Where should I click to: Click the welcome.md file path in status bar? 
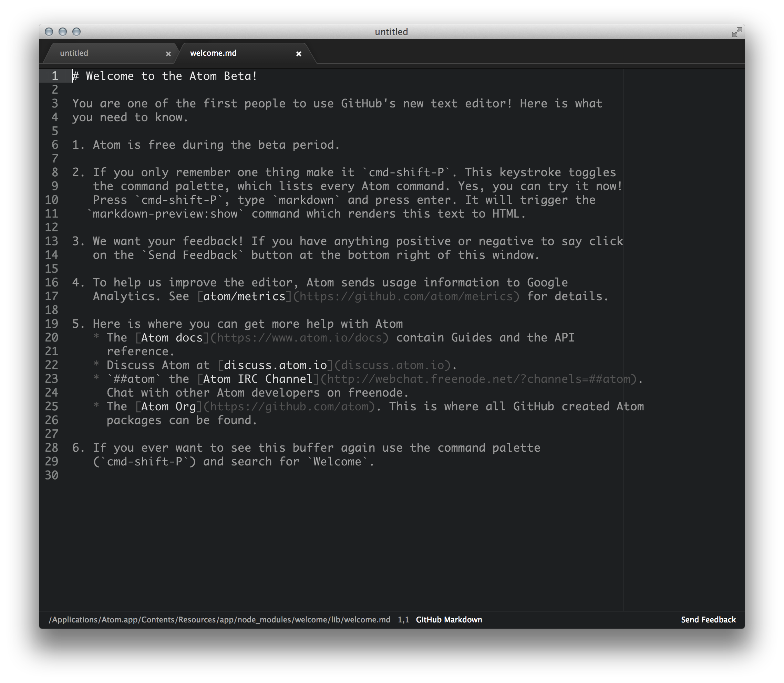point(219,619)
